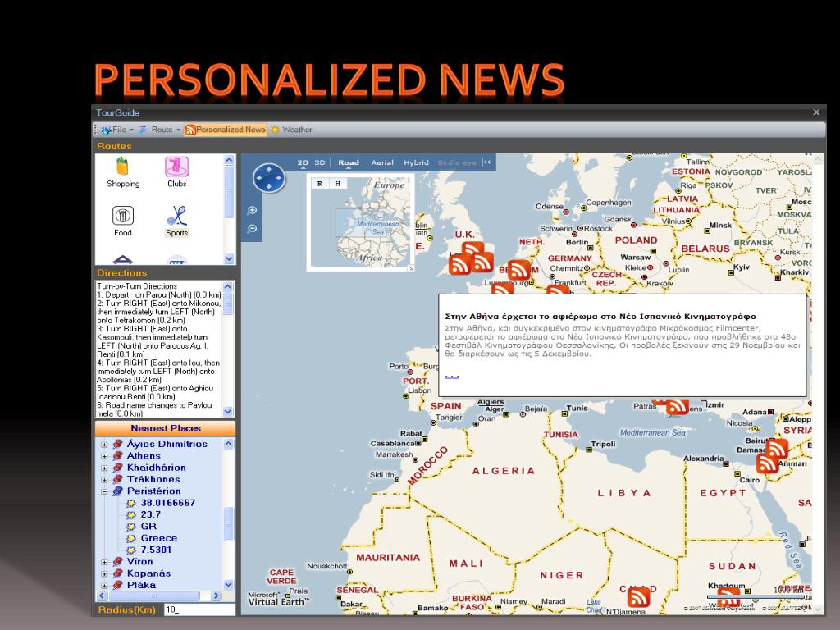Switch map to 3D view

tap(320, 162)
